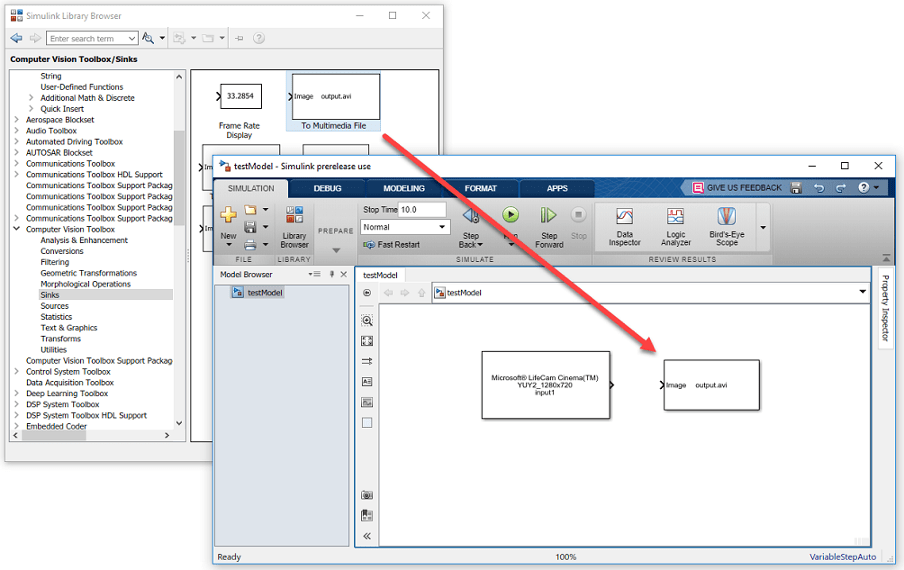Switch to the APPS tab
The image size is (904, 570).
[557, 188]
